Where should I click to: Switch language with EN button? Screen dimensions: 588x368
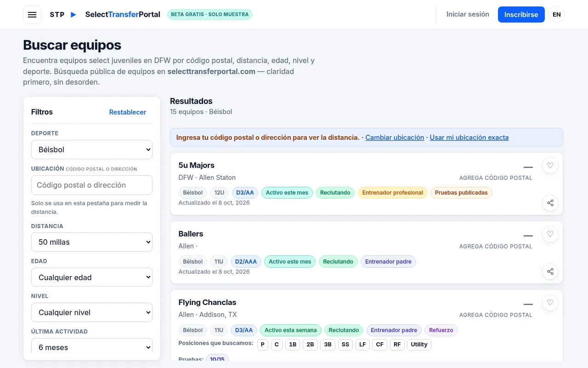point(557,15)
